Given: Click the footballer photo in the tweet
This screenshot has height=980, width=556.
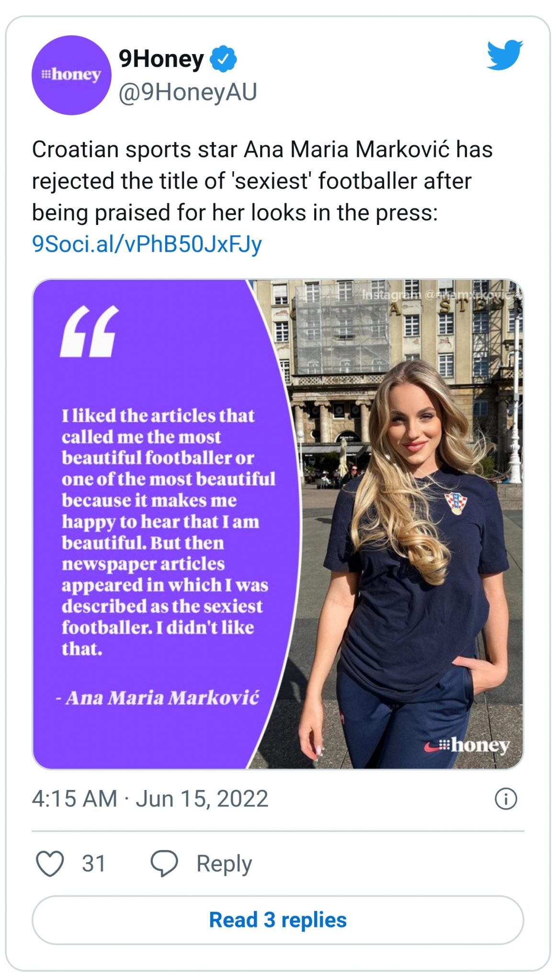Looking at the screenshot, I should click(407, 550).
